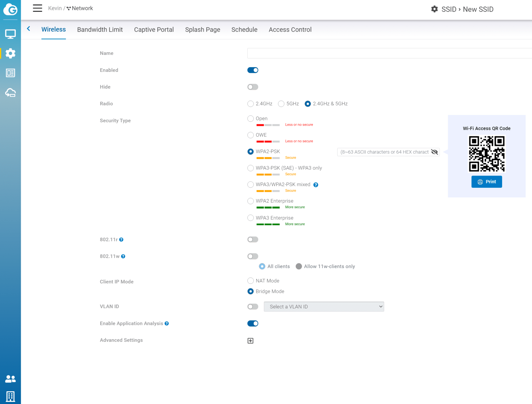This screenshot has width=532, height=404.
Task: Click the SSID Name input field
Action: [390, 53]
